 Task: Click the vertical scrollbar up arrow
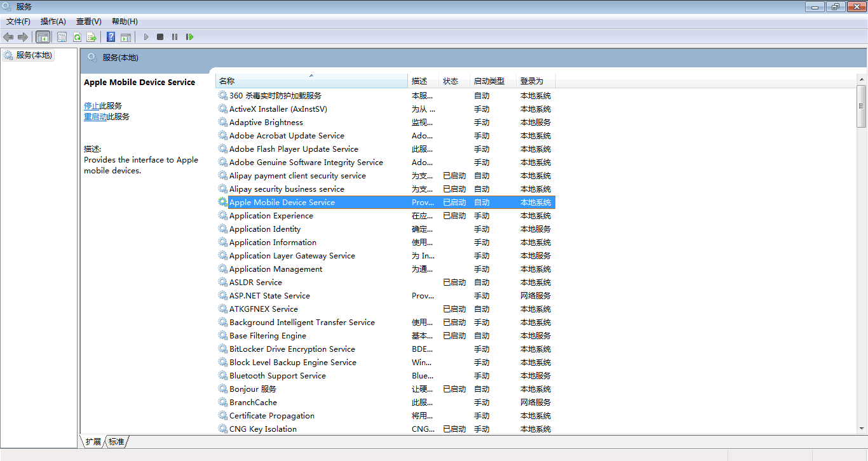click(x=862, y=79)
